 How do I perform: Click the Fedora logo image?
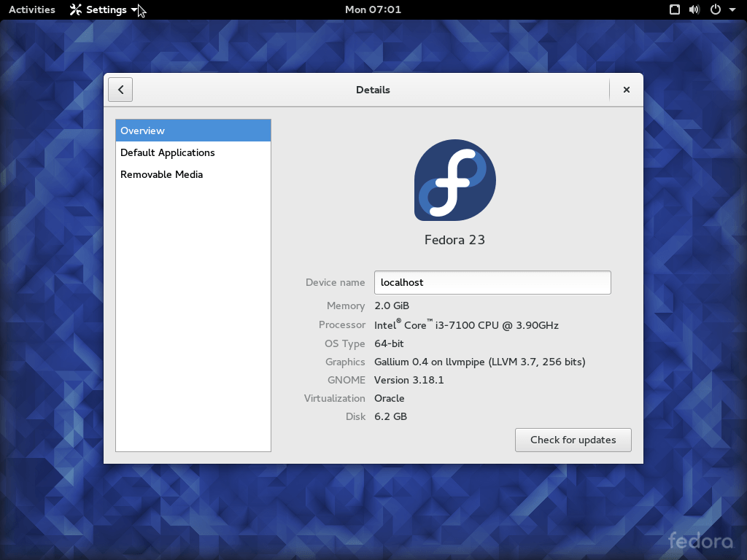pos(455,180)
